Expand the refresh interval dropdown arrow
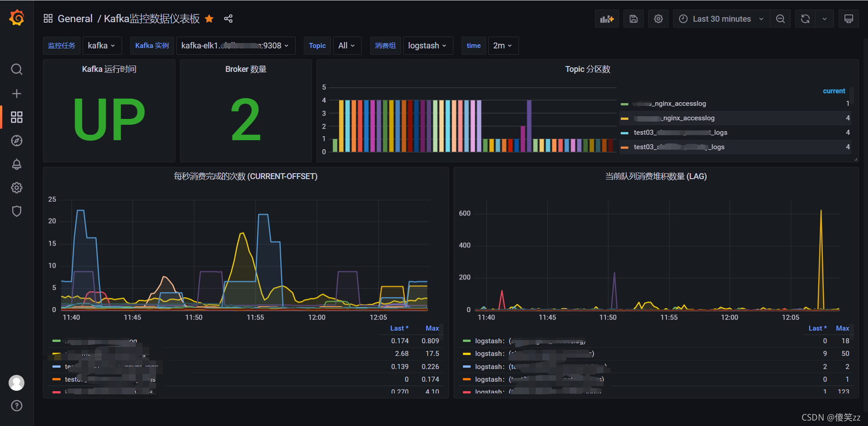868x426 pixels. pos(825,19)
